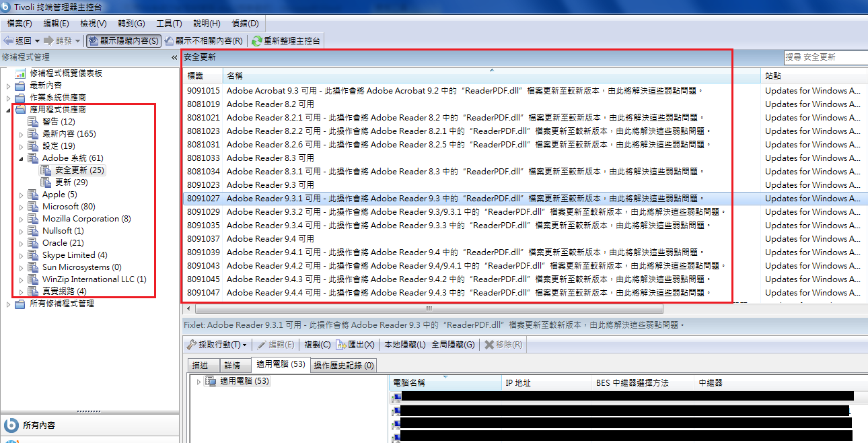Click the 全局隱藏(G) button
The height and width of the screenshot is (443, 868).
tap(453, 345)
